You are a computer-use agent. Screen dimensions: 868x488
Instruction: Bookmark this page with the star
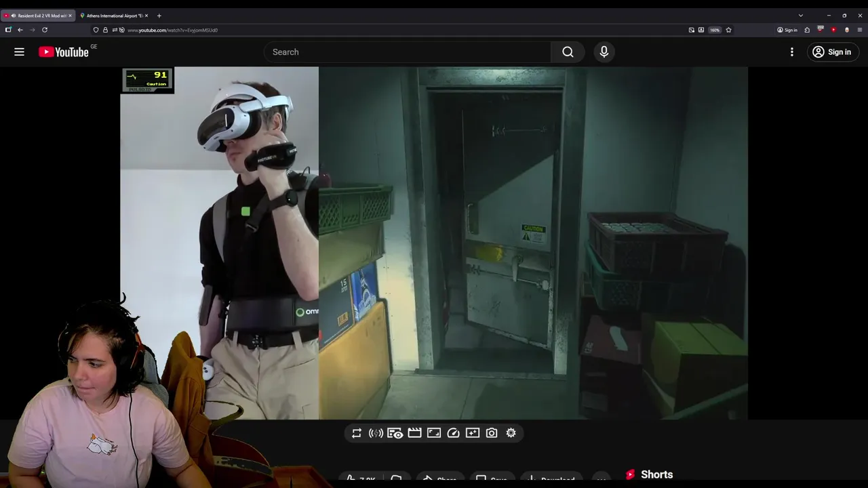728,30
